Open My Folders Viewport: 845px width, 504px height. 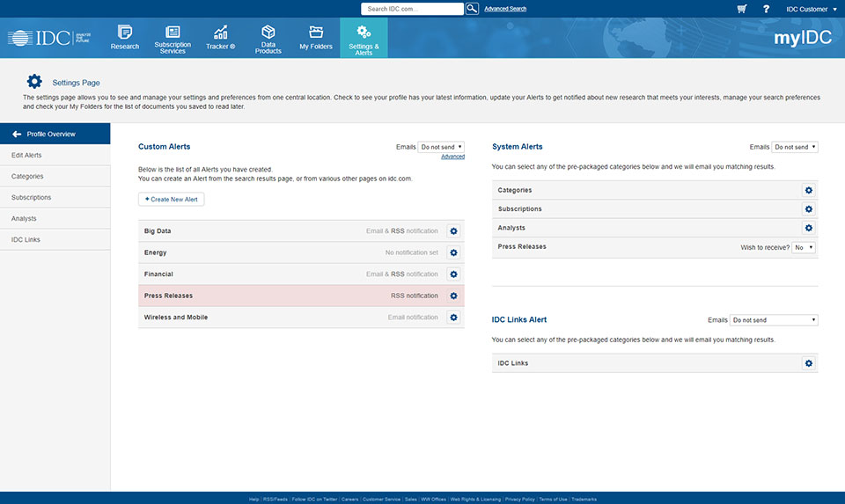[x=316, y=38]
